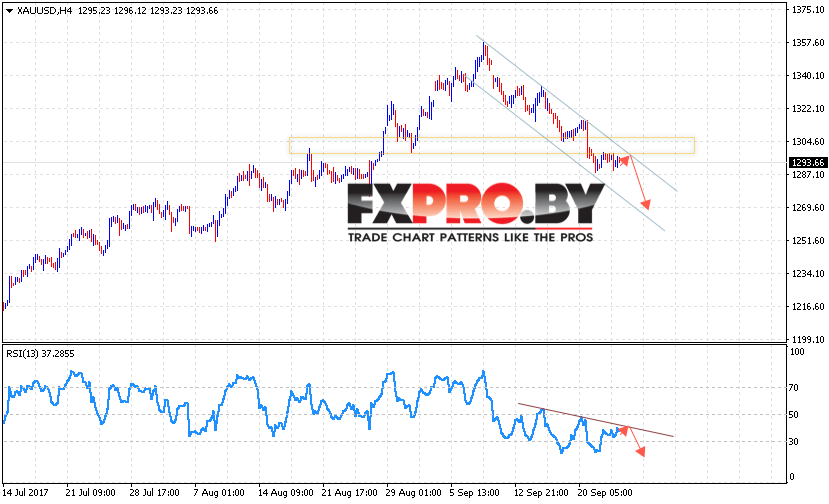Click the 20 Sep 05:00 time label
This screenshot has width=829, height=504.
coord(605,492)
